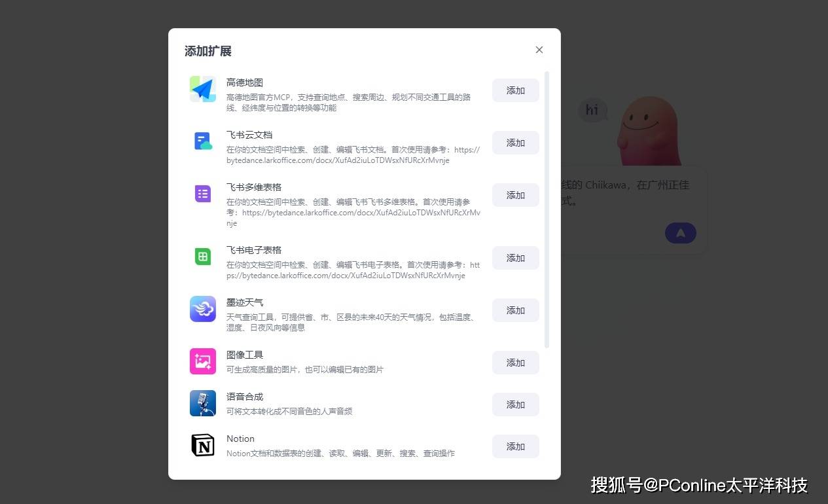Add the 飞书电子表格 extension
This screenshot has height=504, width=828.
point(516,258)
